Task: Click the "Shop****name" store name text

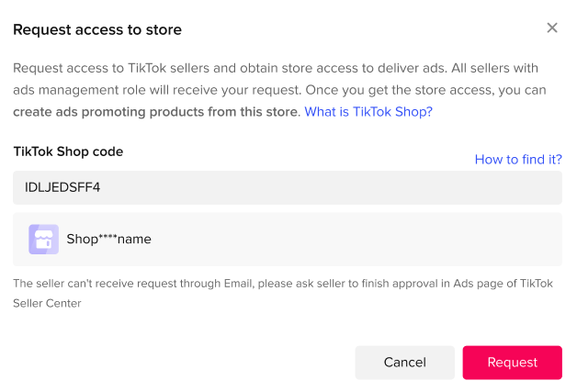Action: [108, 239]
